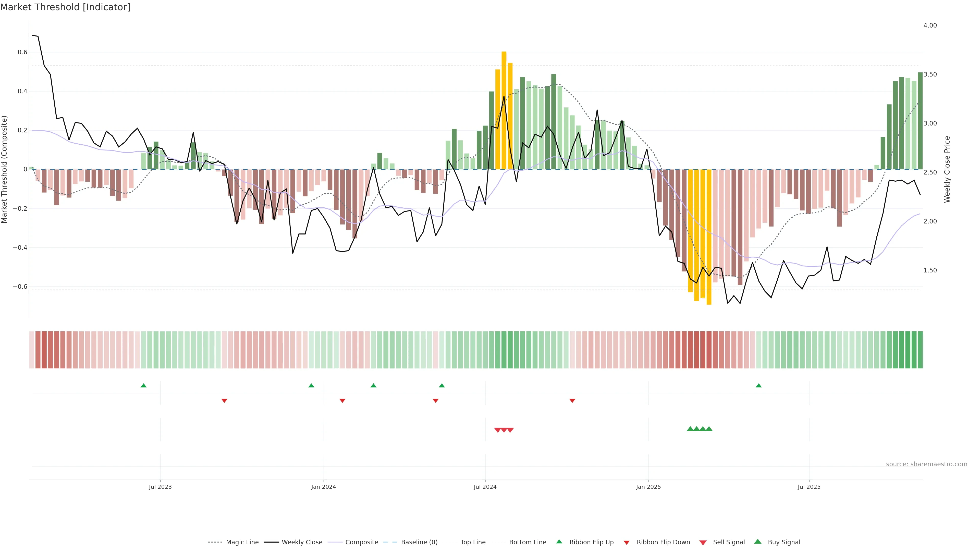Screen dimensions: 980x551
Task: Click the Jan 2025 x-axis label
Action: 648,487
